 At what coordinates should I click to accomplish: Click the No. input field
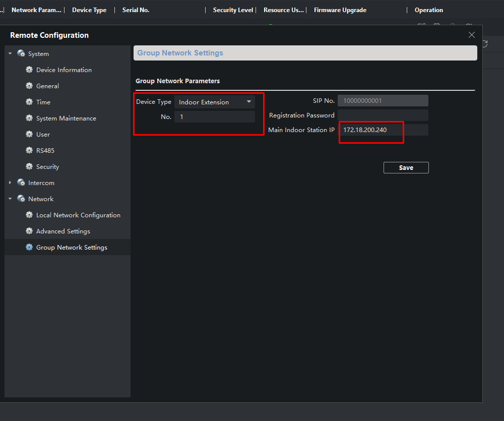point(214,117)
